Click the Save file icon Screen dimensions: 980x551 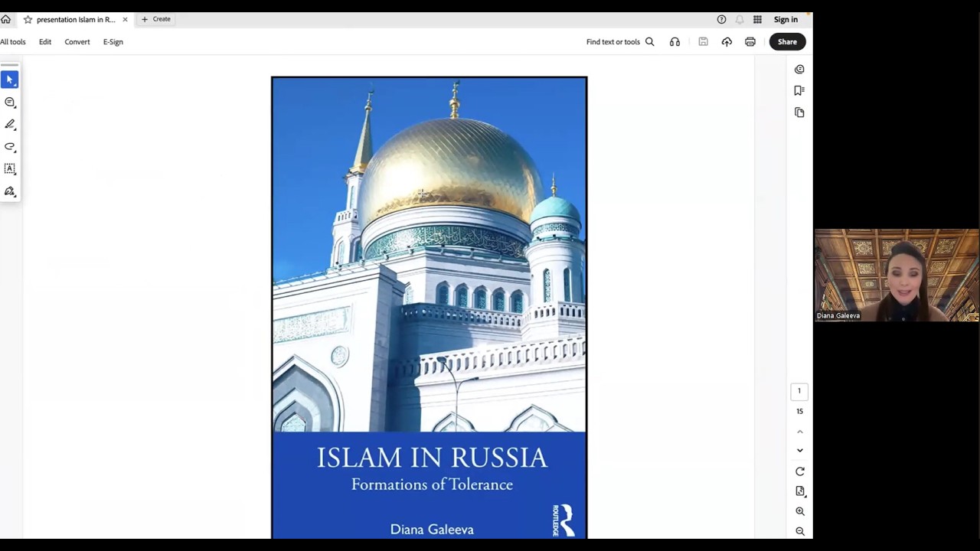click(x=703, y=42)
